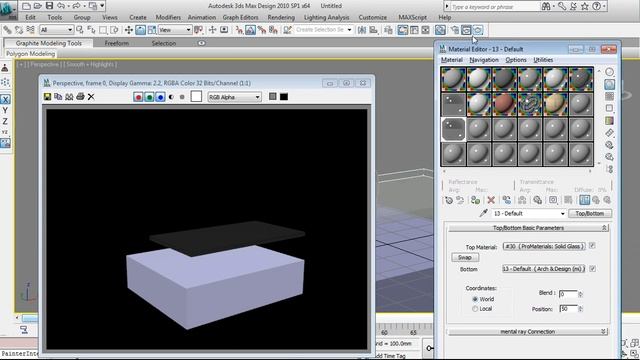This screenshot has width=640, height=360.
Task: Uncheck Bottom material enable checkbox
Action: (x=592, y=269)
